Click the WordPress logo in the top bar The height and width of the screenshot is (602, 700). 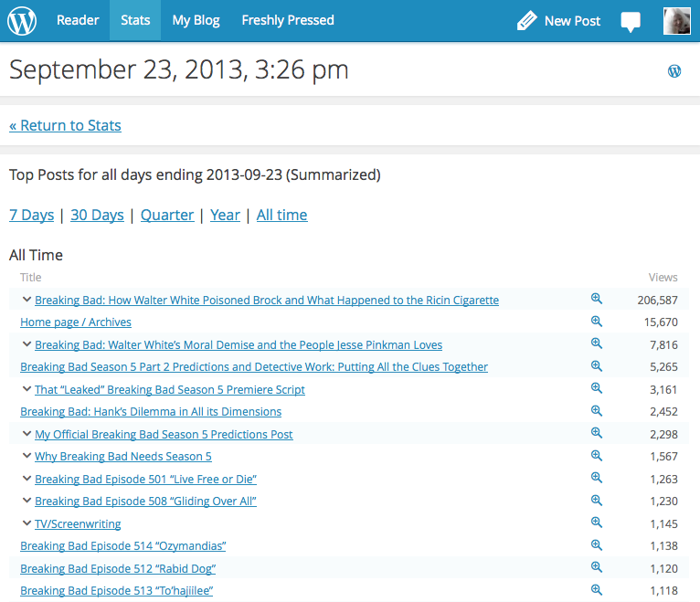coord(22,20)
